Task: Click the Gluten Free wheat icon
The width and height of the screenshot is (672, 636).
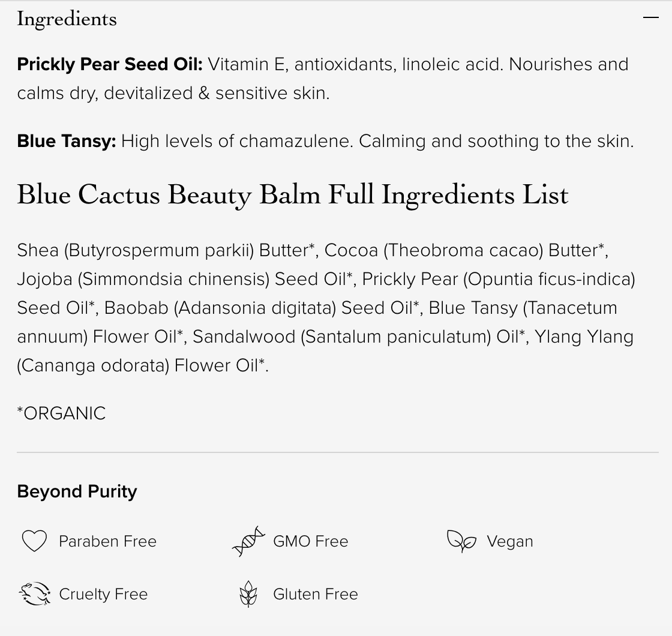Action: tap(248, 594)
